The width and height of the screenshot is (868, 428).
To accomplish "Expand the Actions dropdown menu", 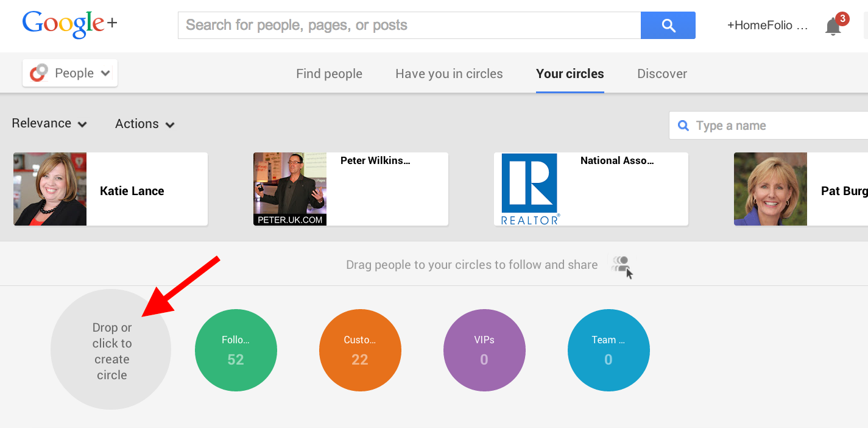I will [145, 124].
